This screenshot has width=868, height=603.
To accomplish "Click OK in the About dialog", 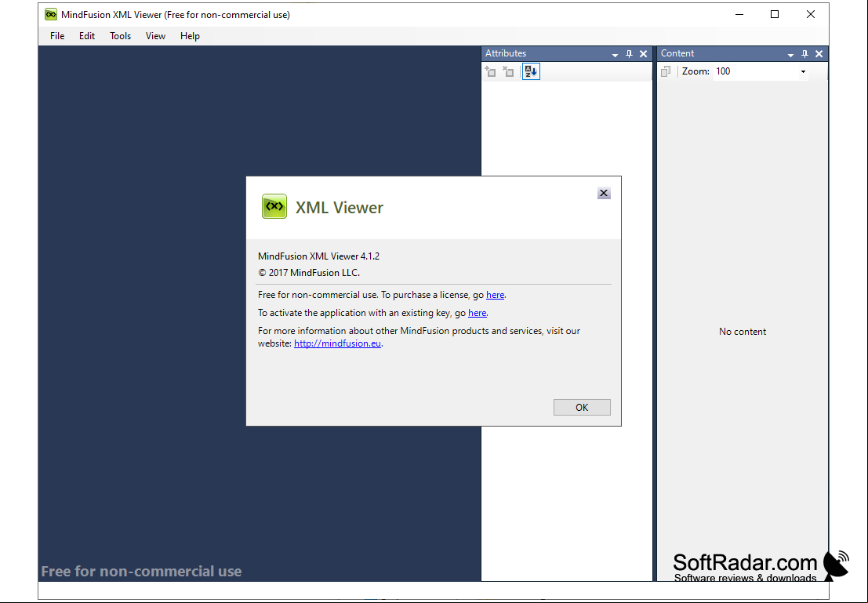I will [582, 408].
